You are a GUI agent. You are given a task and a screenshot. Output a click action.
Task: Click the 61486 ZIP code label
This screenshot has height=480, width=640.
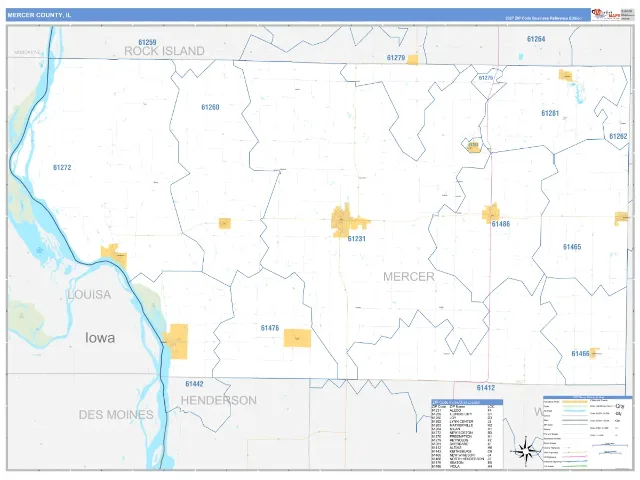click(500, 224)
